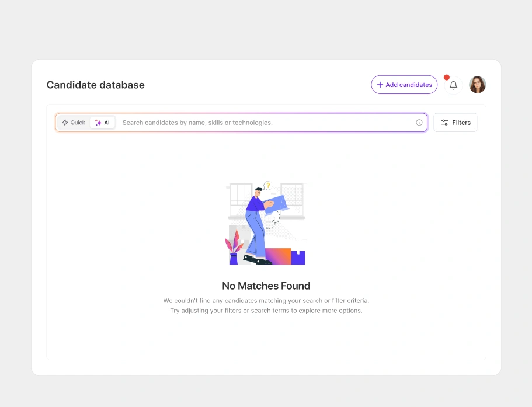Click the Filters label text
This screenshot has width=532, height=407.
[x=461, y=123]
